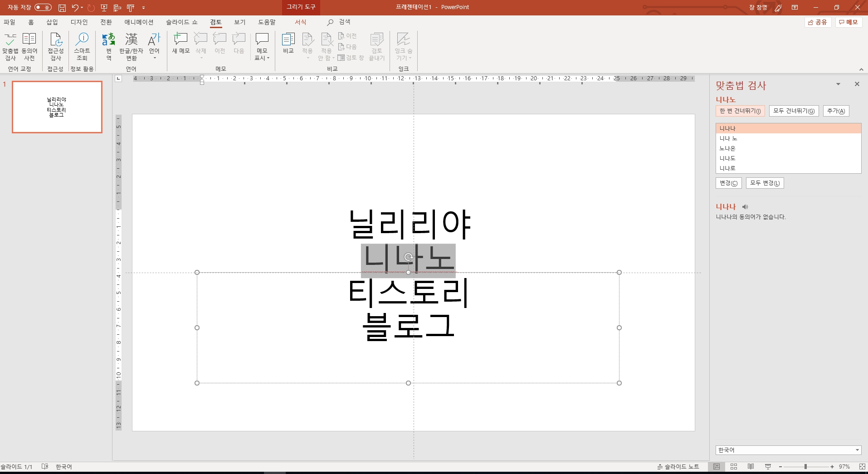The image size is (868, 474).
Task: Open the undo history dropdown arrow
Action: pos(82,7)
